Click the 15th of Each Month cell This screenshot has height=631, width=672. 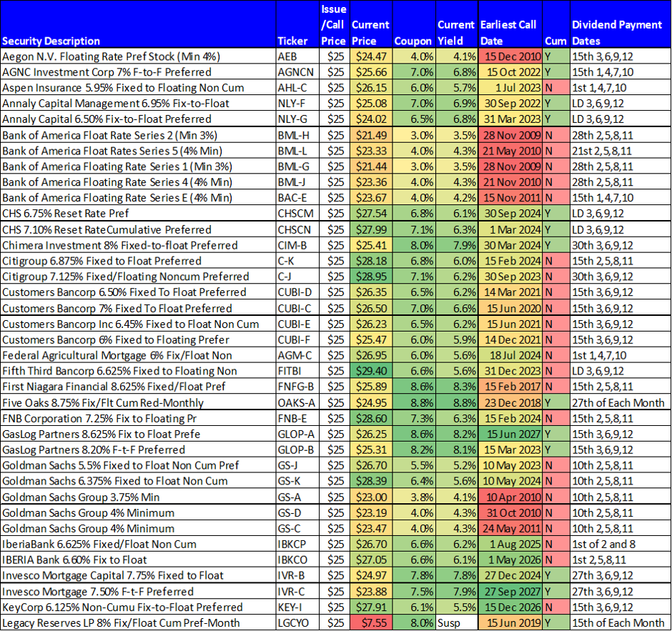coord(621,622)
